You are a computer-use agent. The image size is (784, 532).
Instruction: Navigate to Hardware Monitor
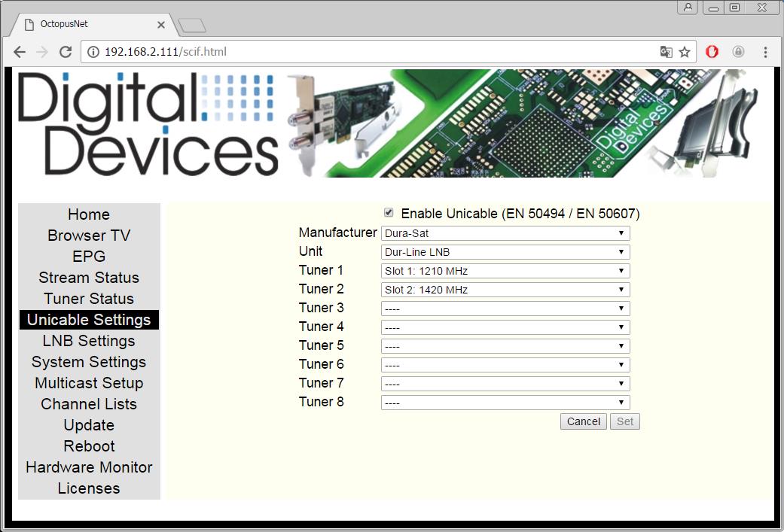(89, 467)
